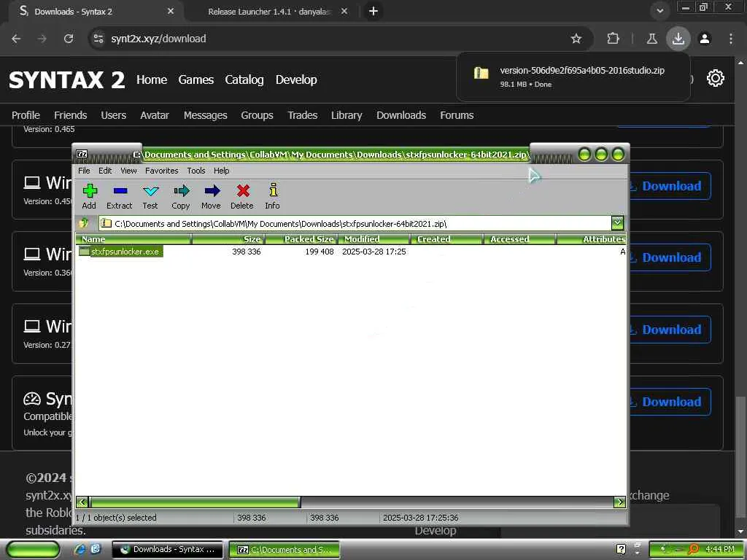Reload the synt2x.xyz page
Screen dimensions: 747x560
pyautogui.click(x=69, y=39)
